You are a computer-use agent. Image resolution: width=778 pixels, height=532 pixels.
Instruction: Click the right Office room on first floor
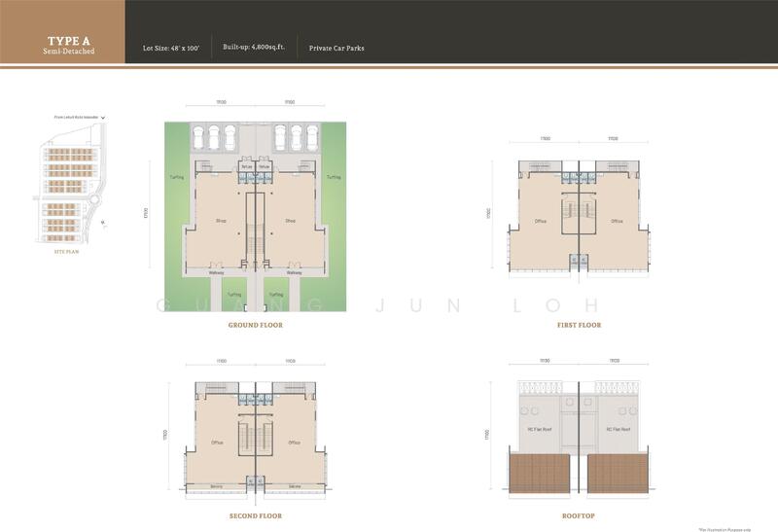[x=616, y=221]
